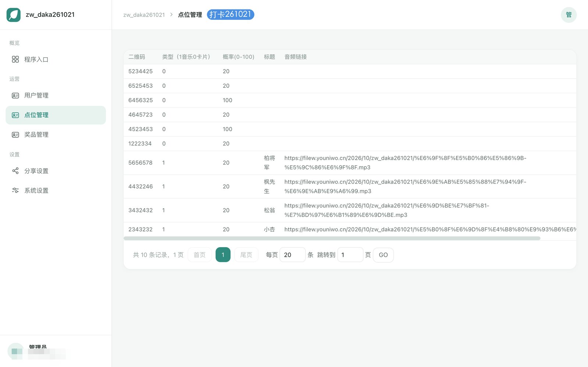Click the 音频链接 column header
Screen dimensions: 588x367
pos(295,57)
